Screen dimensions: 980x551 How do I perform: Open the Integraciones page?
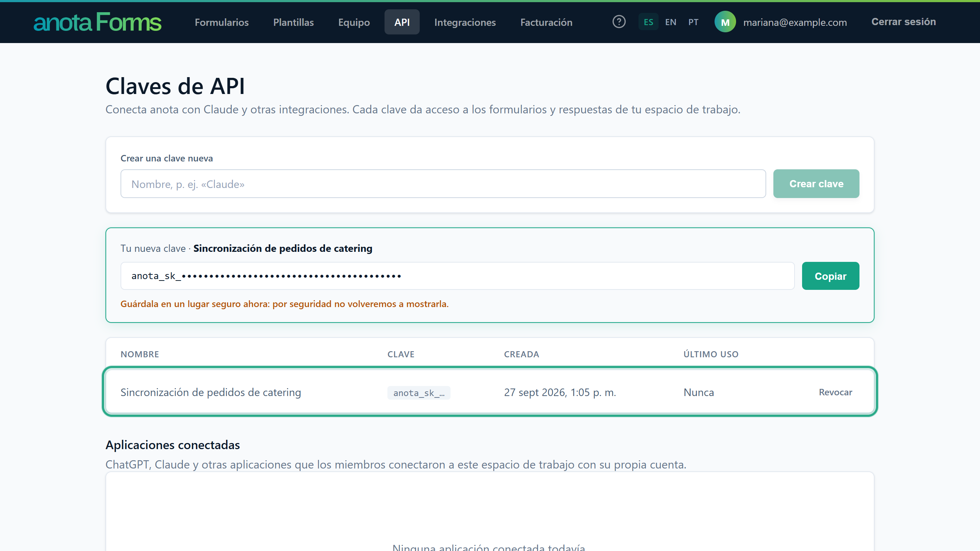point(465,22)
